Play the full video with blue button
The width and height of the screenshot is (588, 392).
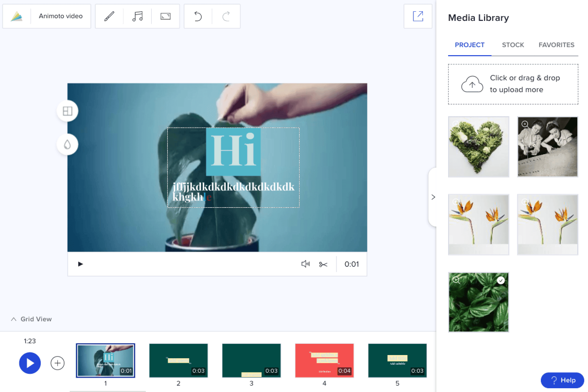(30, 363)
